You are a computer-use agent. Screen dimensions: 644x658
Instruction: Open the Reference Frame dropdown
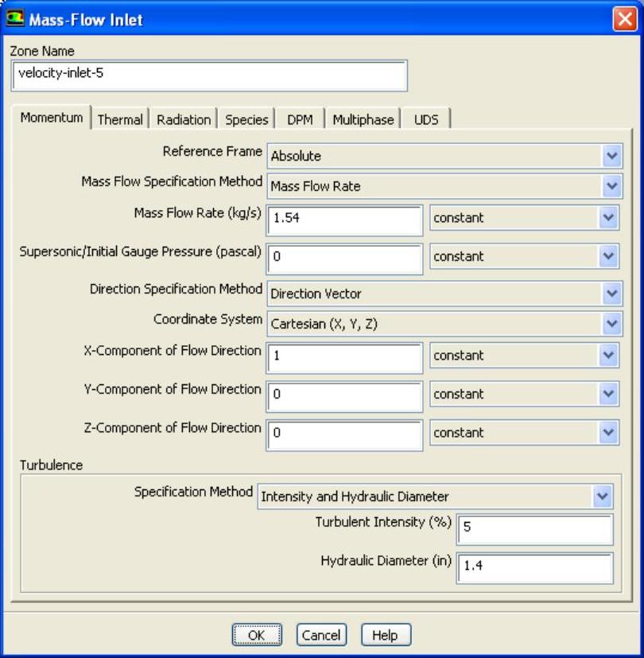click(x=611, y=156)
